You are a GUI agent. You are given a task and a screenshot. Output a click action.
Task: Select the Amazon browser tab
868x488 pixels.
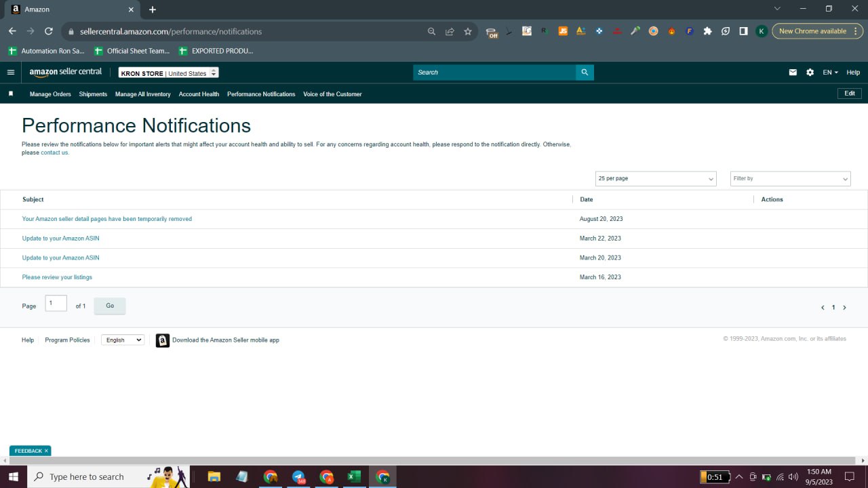click(x=71, y=9)
